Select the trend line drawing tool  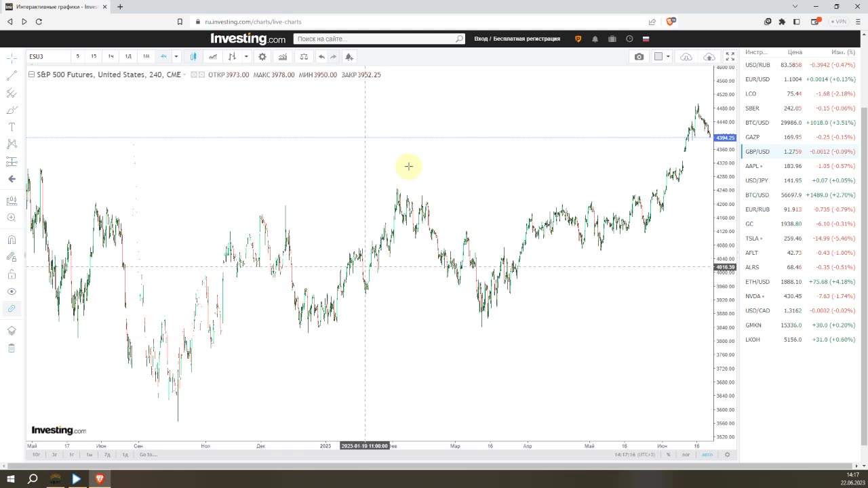(x=12, y=76)
